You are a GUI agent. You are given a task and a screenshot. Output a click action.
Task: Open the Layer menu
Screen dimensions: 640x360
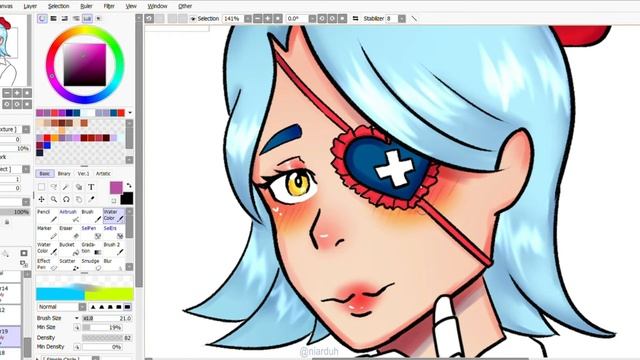(x=30, y=6)
